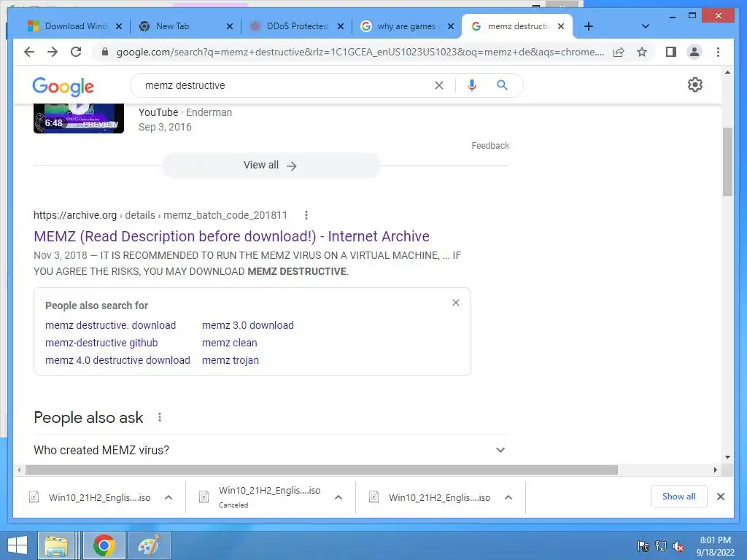
Task: Share this page from the address bar
Action: [x=619, y=52]
